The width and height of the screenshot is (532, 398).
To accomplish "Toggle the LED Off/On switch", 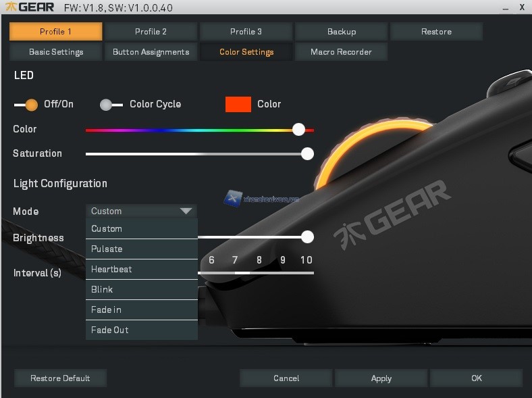I will [26, 105].
